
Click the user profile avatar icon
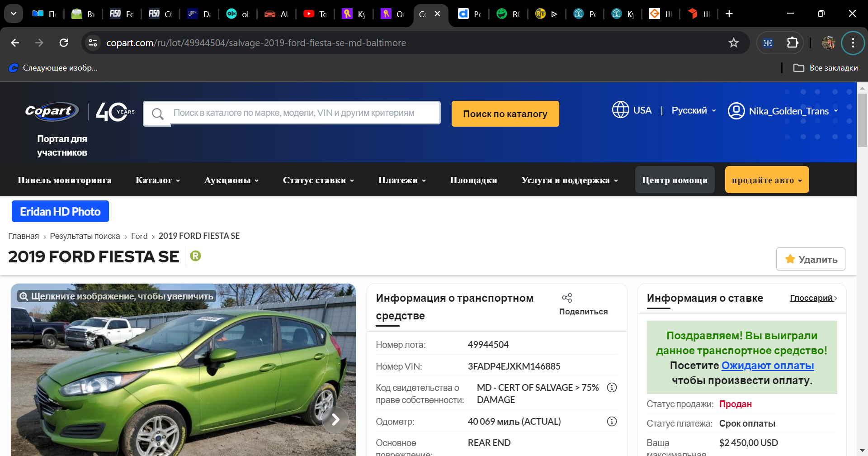tap(736, 111)
